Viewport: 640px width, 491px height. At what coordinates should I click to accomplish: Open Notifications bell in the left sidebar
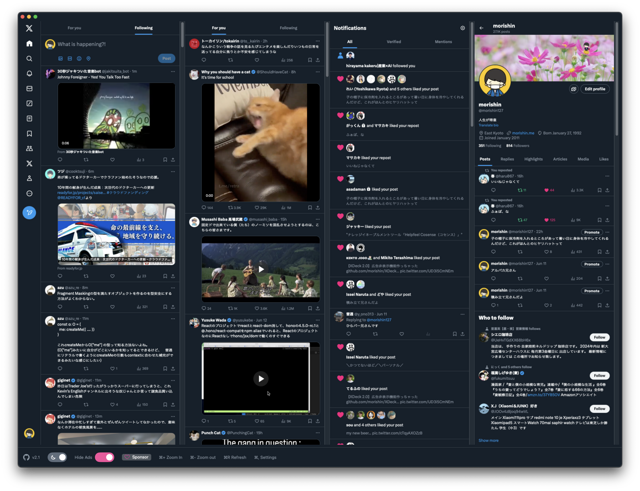click(x=29, y=73)
